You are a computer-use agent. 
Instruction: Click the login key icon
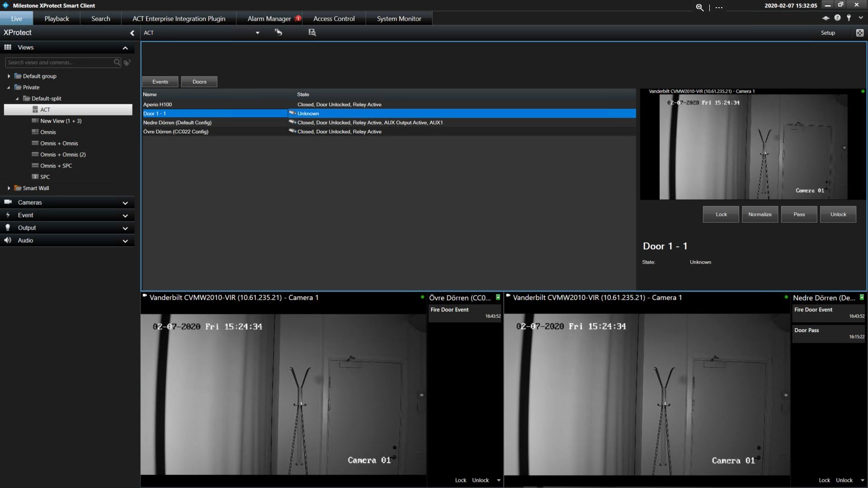(x=849, y=18)
